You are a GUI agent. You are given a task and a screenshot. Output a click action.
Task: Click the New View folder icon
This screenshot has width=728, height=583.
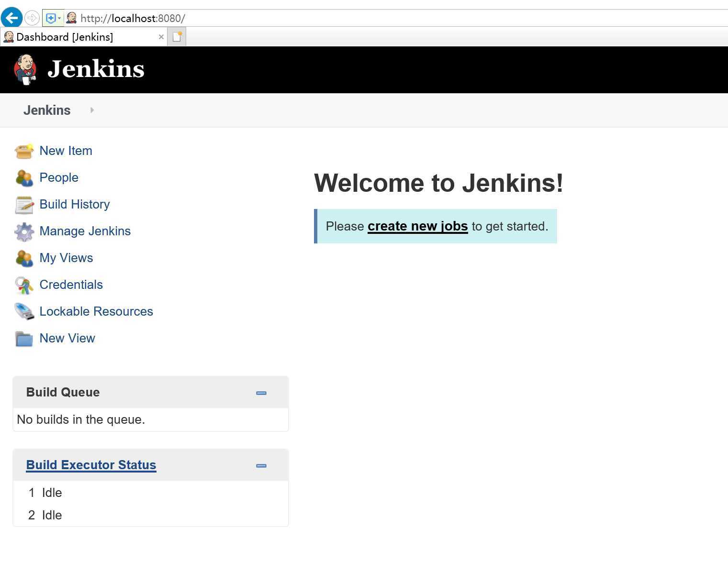[24, 339]
